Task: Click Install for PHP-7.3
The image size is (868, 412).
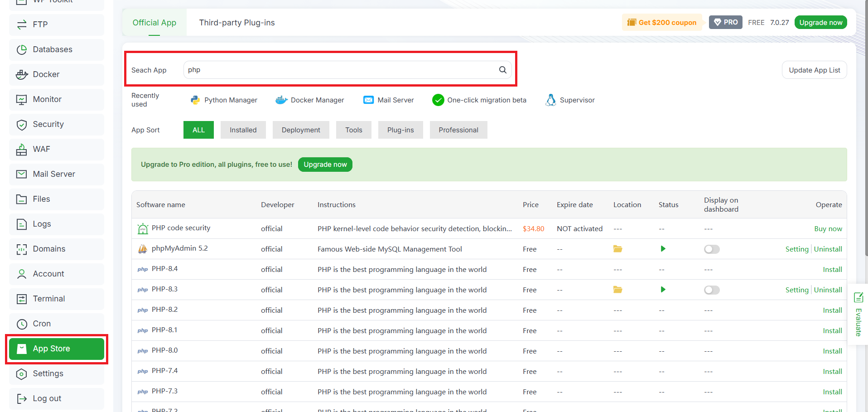Action: coord(833,392)
